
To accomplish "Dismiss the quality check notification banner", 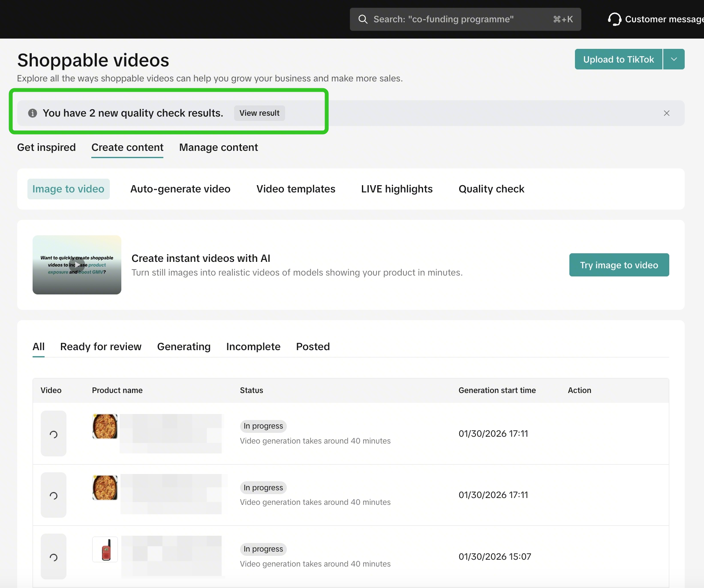I will [x=666, y=113].
